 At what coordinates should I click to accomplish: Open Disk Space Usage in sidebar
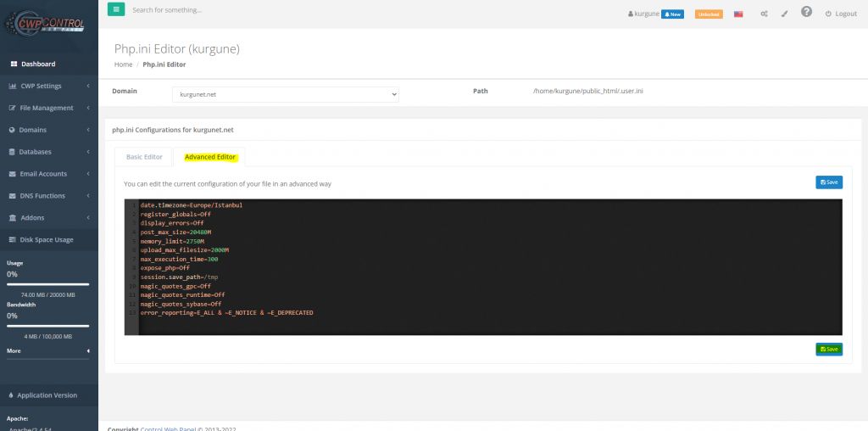48,240
